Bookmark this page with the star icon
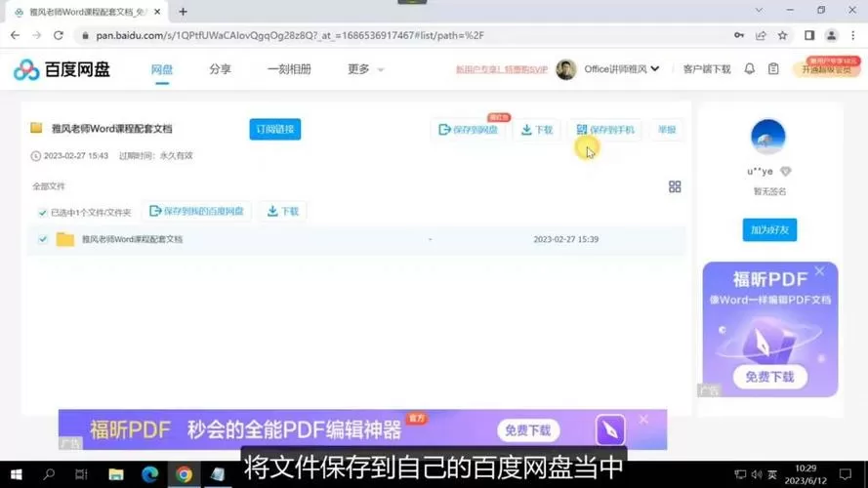Screen dimensions: 868x488 pyautogui.click(x=782, y=35)
